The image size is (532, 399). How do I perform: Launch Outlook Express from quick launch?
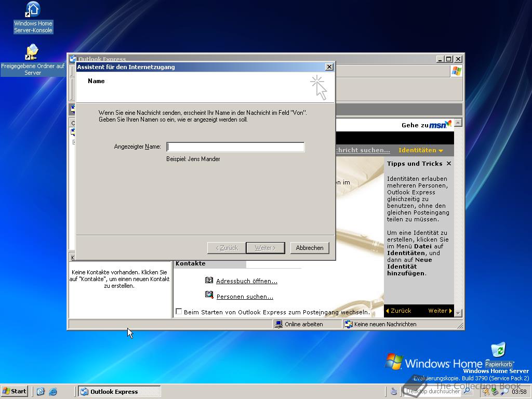pyautogui.click(x=41, y=392)
